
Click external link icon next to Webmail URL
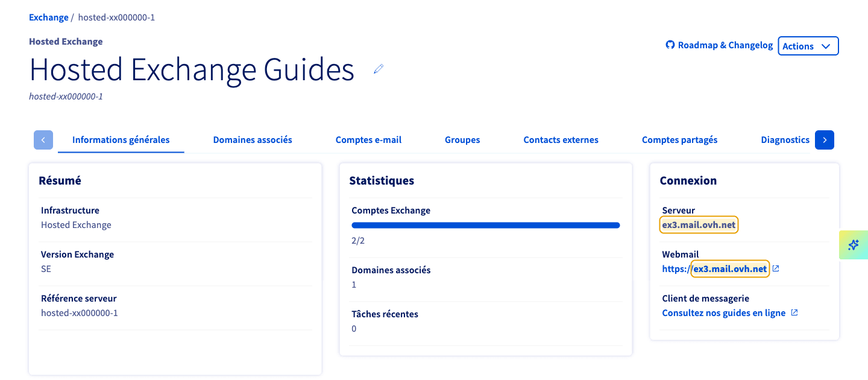click(776, 268)
